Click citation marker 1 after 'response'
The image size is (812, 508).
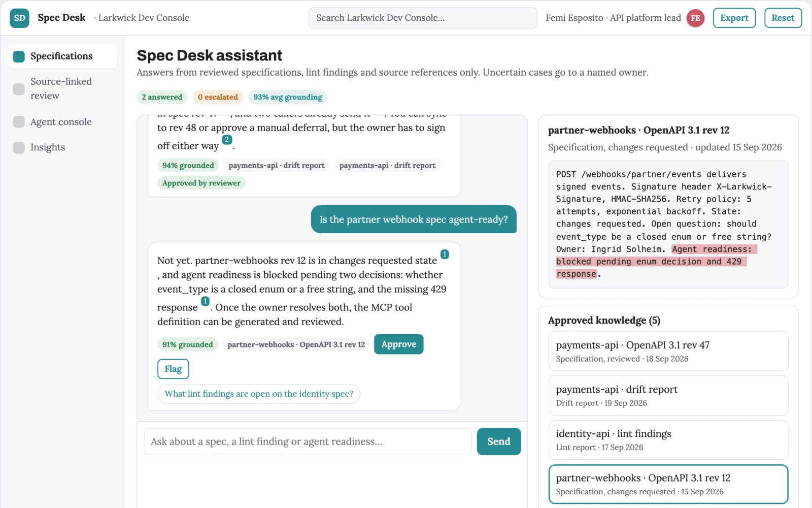click(205, 301)
